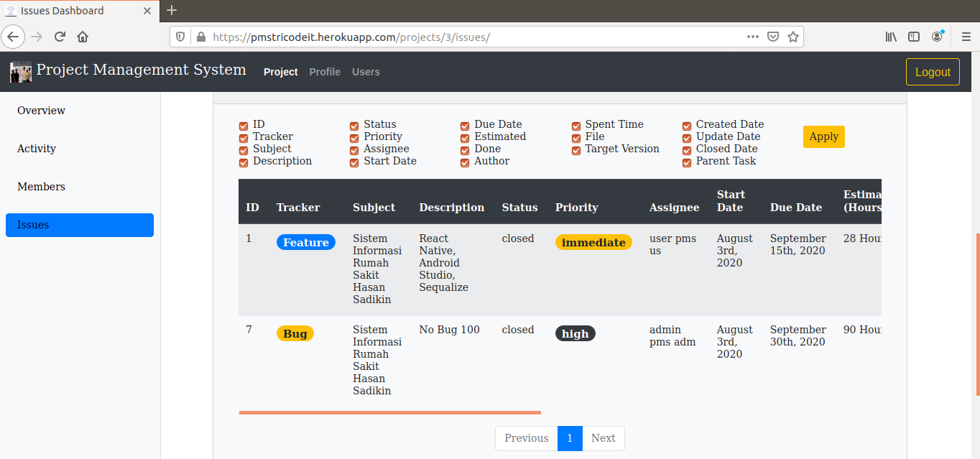Click the Logout button
980x459 pixels.
click(x=933, y=72)
